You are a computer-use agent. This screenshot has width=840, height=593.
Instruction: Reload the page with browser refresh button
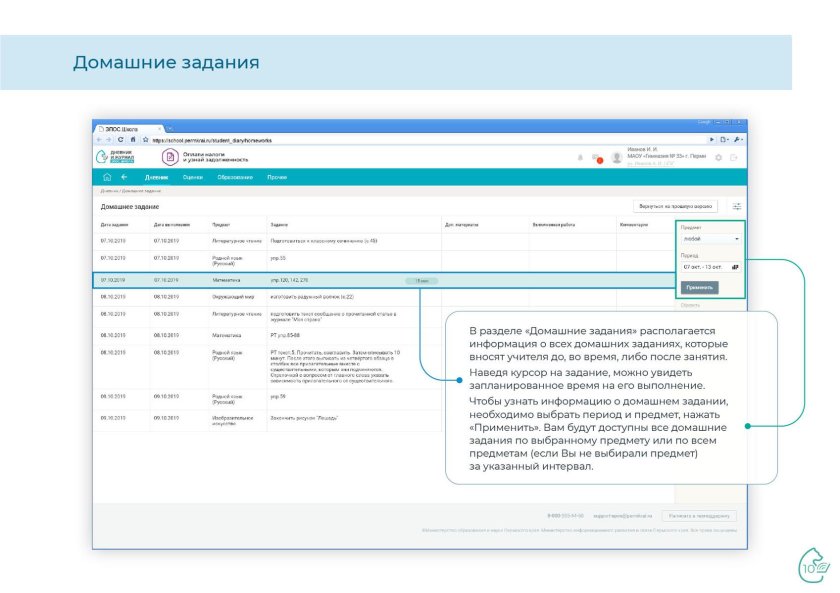pos(120,140)
